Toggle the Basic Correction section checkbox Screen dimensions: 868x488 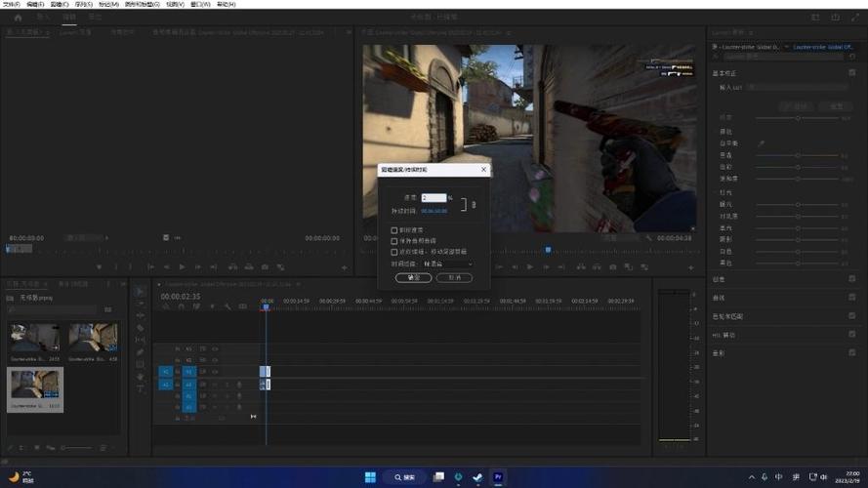[852, 73]
